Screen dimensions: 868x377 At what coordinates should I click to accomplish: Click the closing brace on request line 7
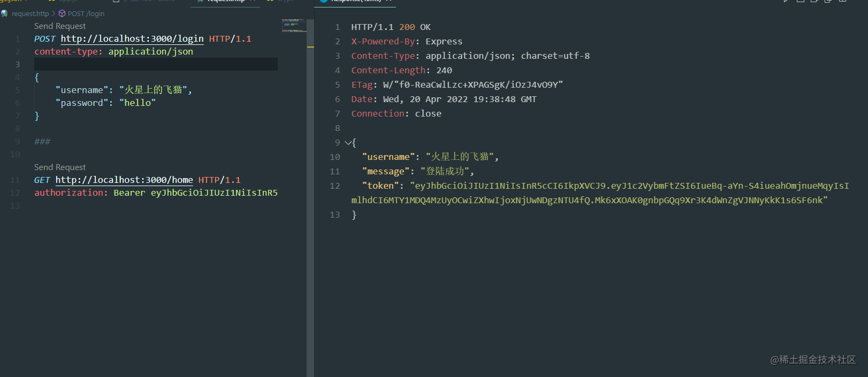click(x=37, y=116)
